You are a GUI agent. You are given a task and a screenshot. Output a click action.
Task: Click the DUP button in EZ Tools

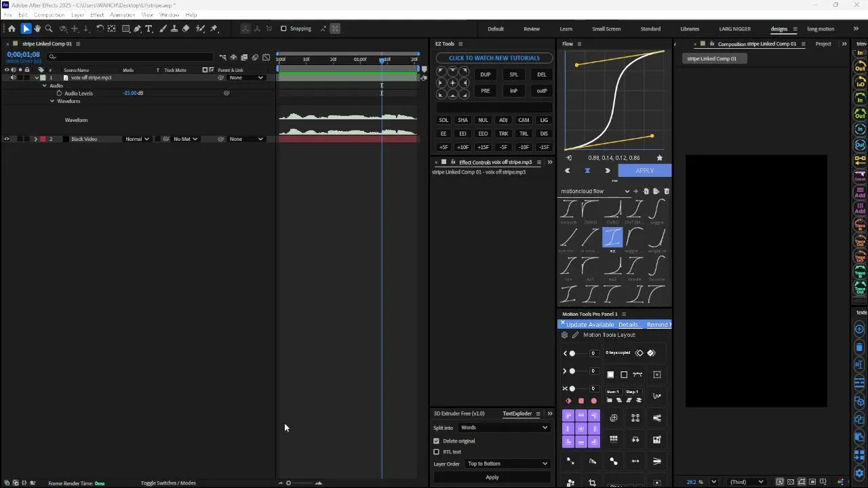click(486, 75)
